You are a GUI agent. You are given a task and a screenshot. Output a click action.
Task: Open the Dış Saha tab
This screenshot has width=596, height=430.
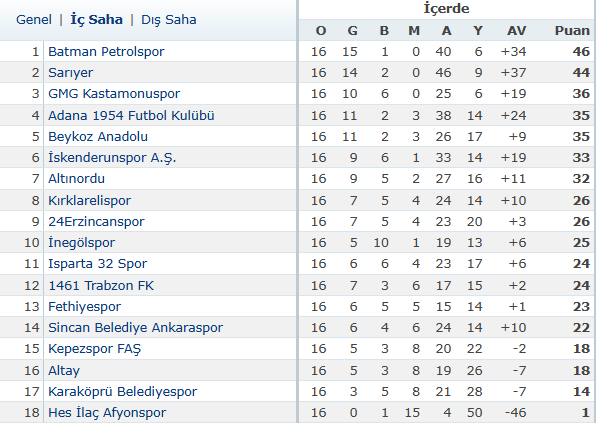tap(169, 20)
